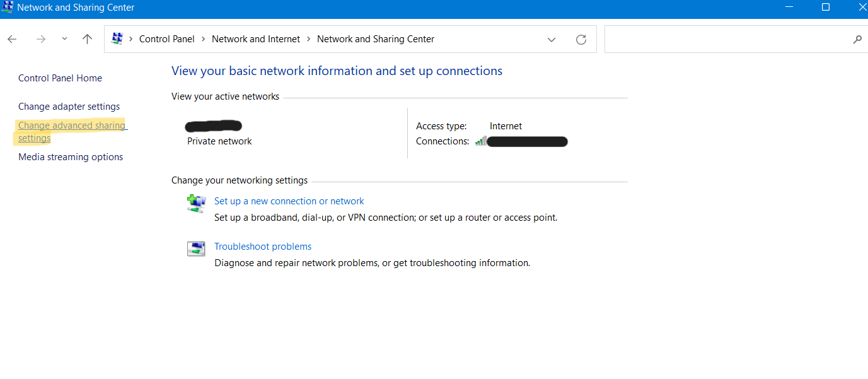Expand chevron after Control Panel breadcrumb
Screen dimensions: 868x379
point(203,39)
